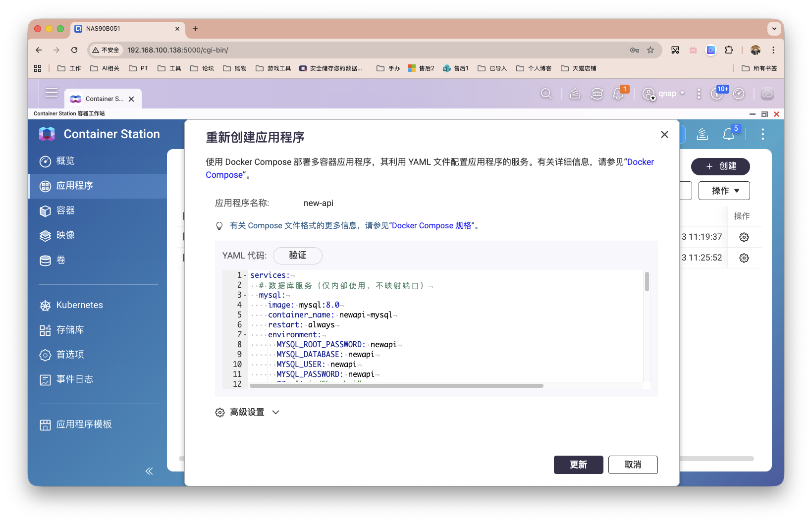This screenshot has width=812, height=523.
Task: Bookmark the page with the star in address bar
Action: click(651, 50)
